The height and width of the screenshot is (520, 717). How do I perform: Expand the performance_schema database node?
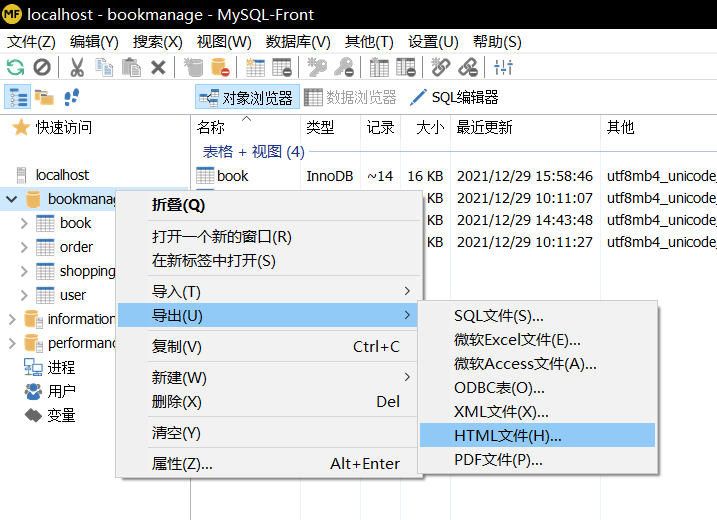(12, 343)
